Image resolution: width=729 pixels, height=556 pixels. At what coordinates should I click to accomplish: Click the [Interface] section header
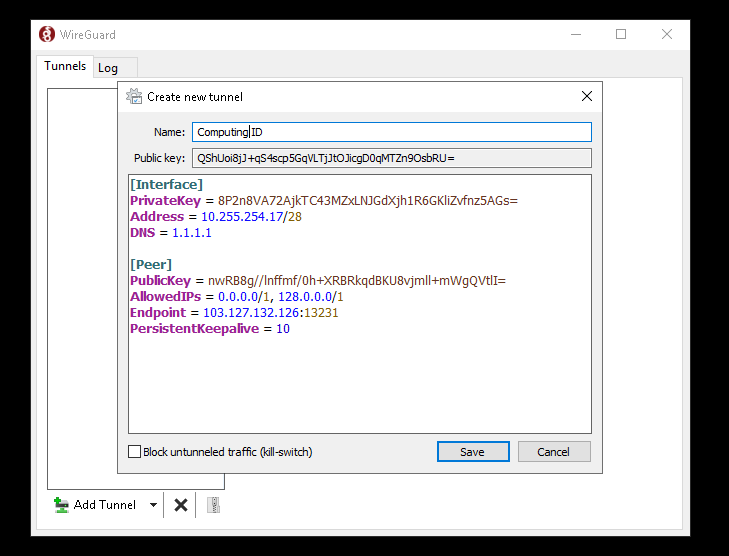tap(166, 185)
